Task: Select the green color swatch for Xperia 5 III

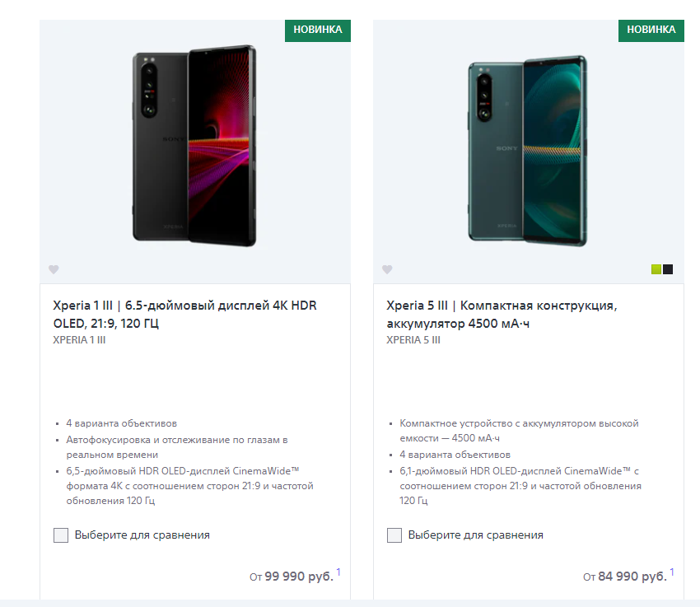Action: 656,269
